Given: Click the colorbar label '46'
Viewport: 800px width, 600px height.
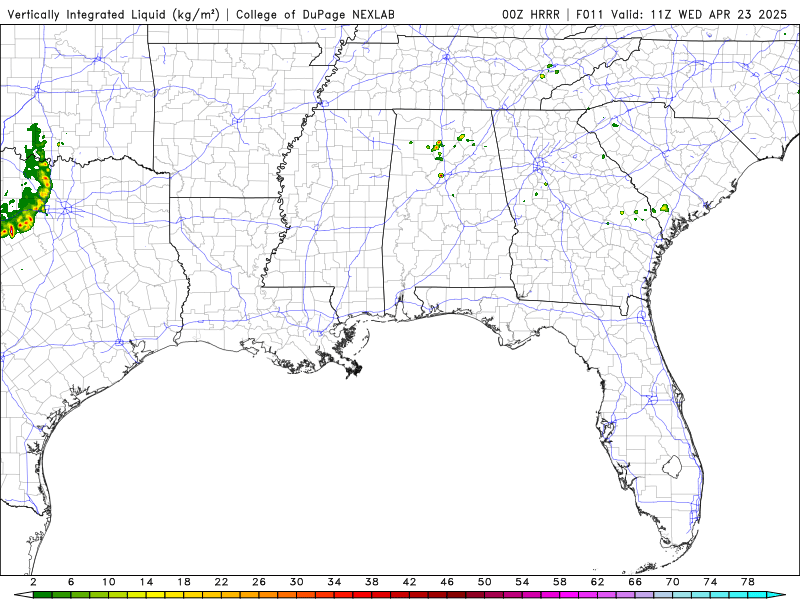Looking at the screenshot, I should [x=447, y=582].
